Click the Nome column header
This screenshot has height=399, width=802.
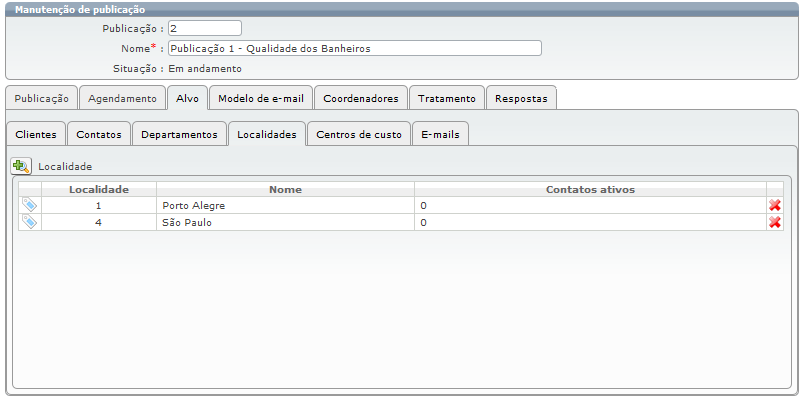click(285, 190)
